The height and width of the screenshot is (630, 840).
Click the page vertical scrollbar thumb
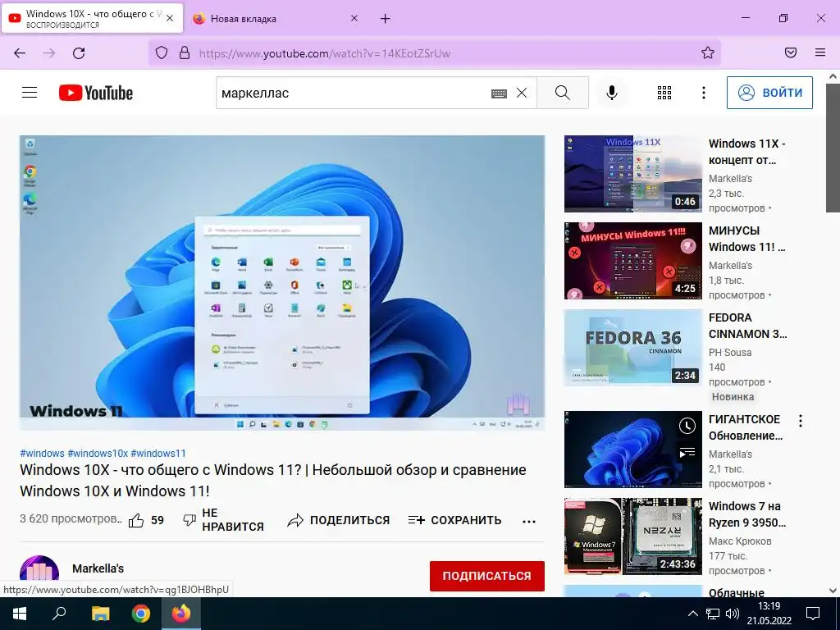click(833, 148)
